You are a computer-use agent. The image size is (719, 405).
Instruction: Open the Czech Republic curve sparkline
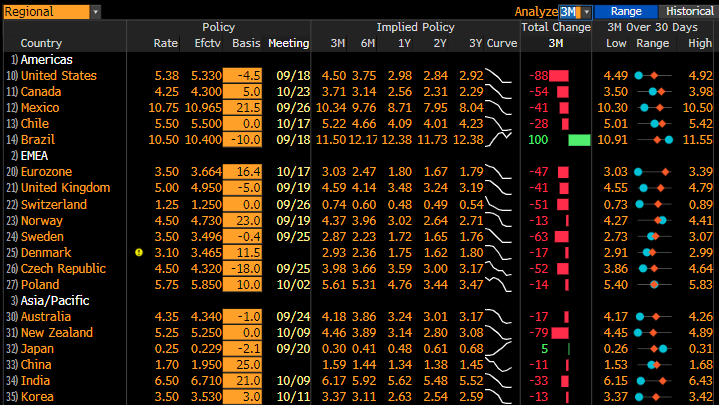tap(498, 268)
